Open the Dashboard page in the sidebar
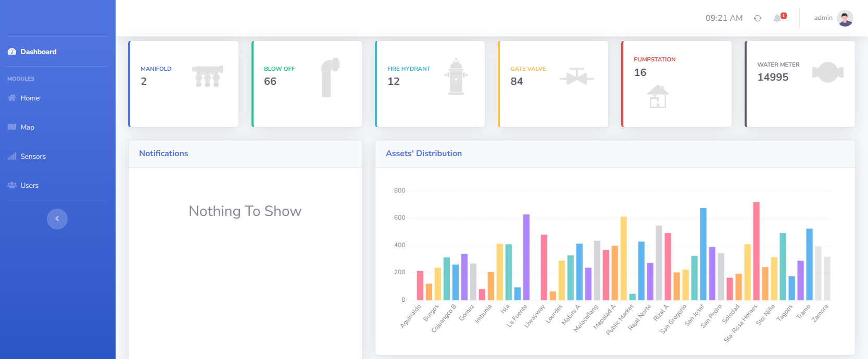Screen dimensions: 868x359 point(38,52)
